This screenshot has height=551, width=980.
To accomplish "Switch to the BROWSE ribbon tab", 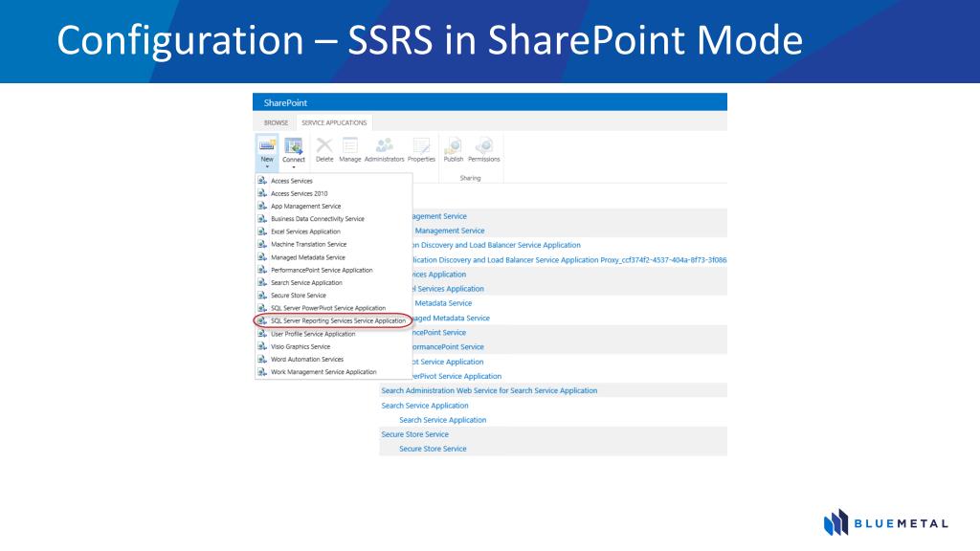I will 276,122.
